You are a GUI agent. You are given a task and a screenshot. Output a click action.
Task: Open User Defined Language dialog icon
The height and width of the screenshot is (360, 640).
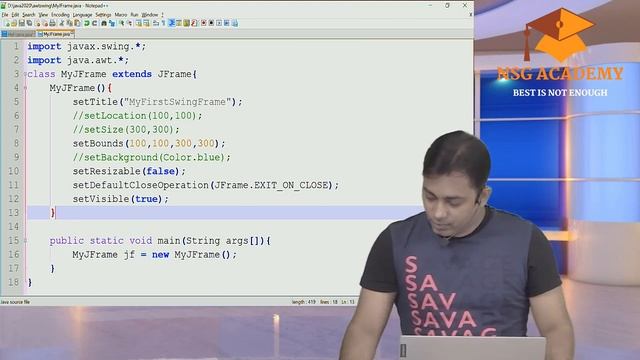coord(179,23)
